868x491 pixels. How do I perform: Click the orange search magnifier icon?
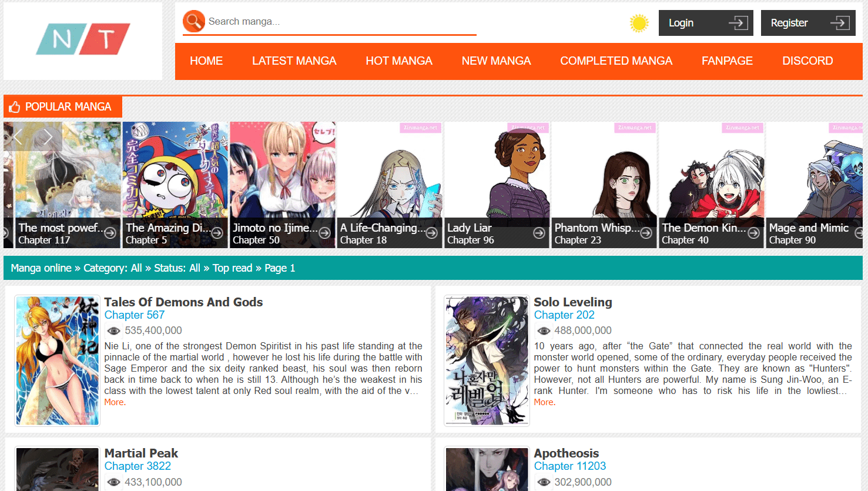point(194,21)
